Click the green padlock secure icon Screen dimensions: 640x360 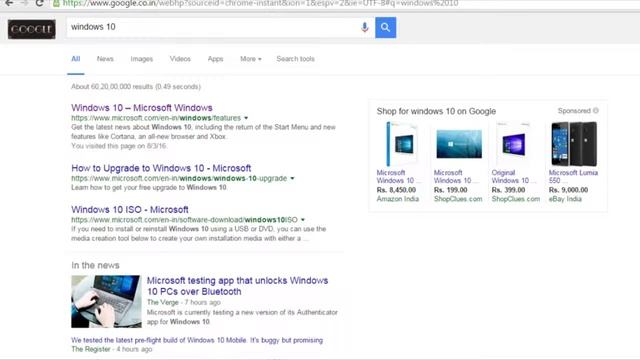coord(56,3)
